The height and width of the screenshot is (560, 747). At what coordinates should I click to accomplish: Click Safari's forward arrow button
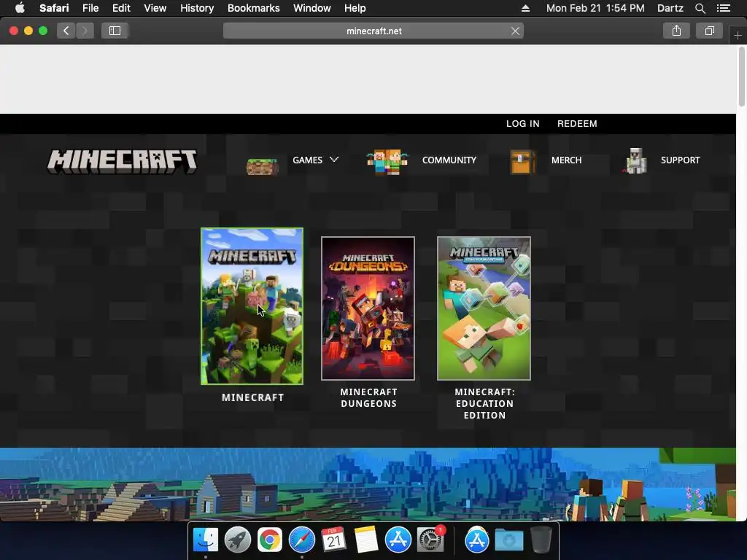click(x=85, y=31)
